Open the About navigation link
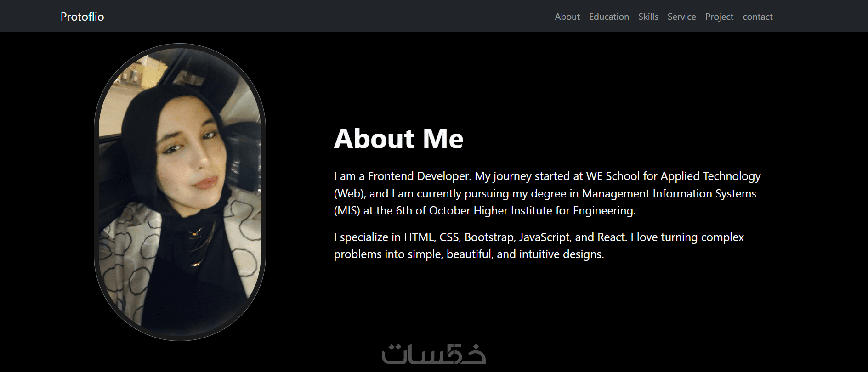868x372 pixels. tap(567, 17)
